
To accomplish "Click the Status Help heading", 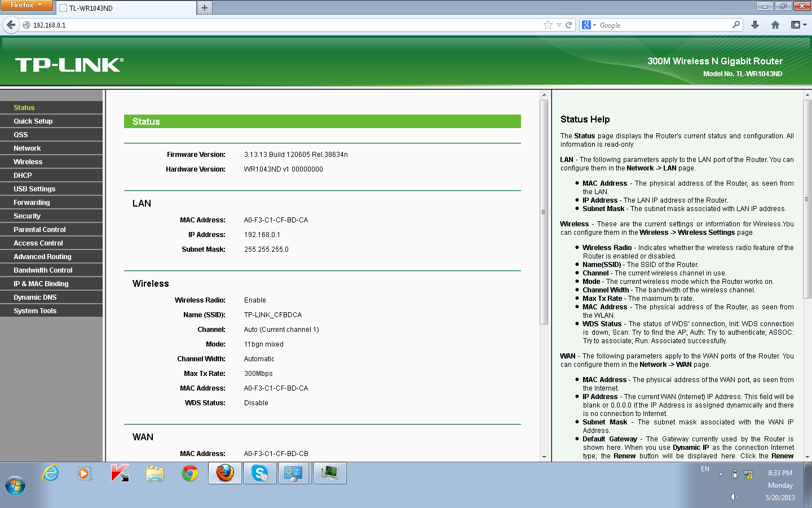I will coord(585,119).
